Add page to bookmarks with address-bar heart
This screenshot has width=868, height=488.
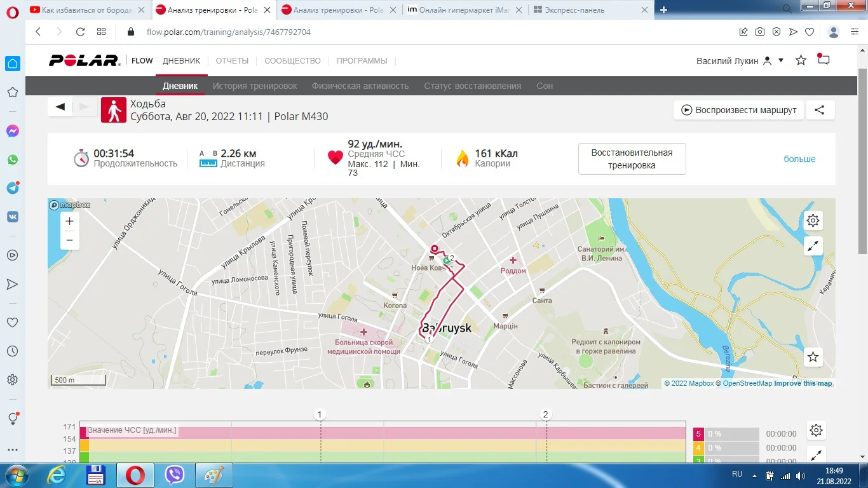(810, 32)
